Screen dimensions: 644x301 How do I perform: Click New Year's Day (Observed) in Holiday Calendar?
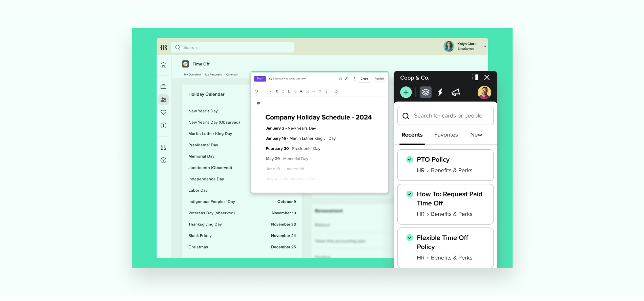pos(214,122)
